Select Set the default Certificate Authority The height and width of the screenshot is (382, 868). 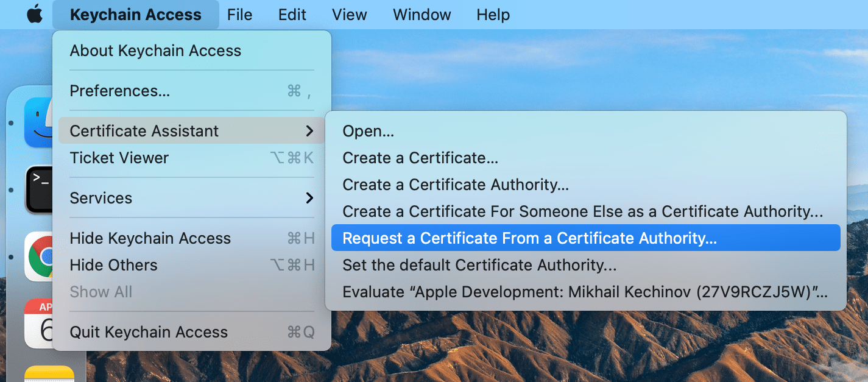(479, 265)
